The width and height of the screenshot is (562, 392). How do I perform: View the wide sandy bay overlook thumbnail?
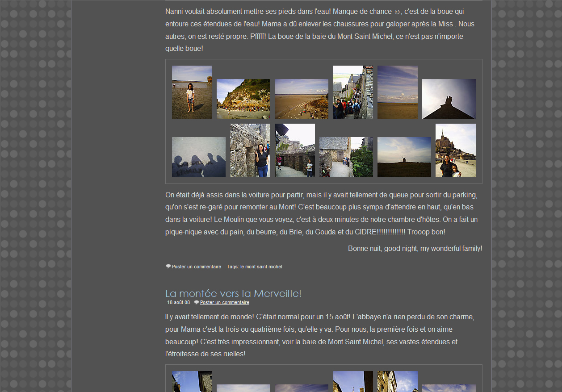coord(302,99)
